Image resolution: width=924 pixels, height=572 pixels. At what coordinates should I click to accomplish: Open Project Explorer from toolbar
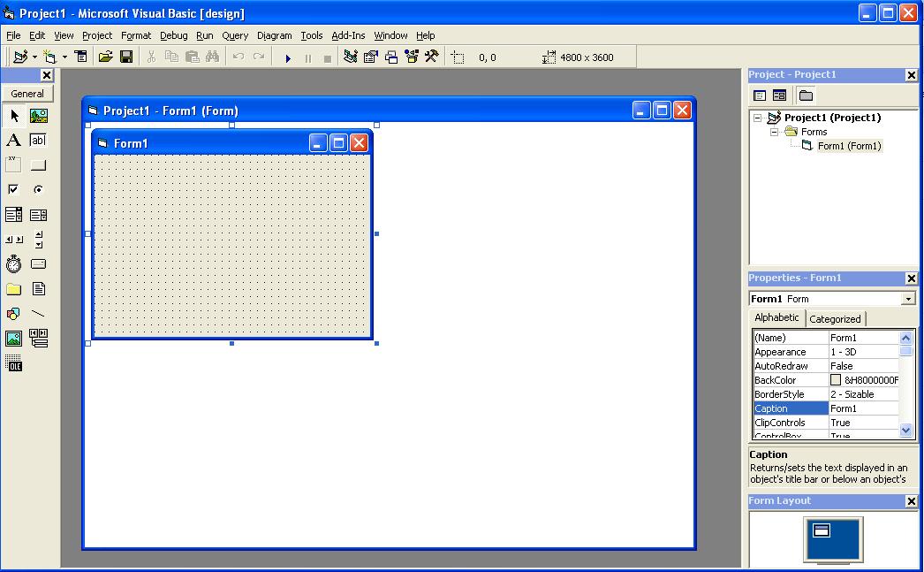pos(351,57)
